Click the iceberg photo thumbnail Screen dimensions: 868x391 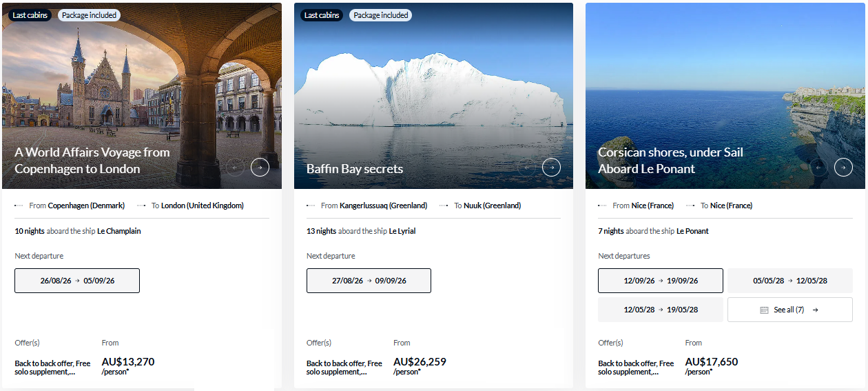(x=433, y=96)
